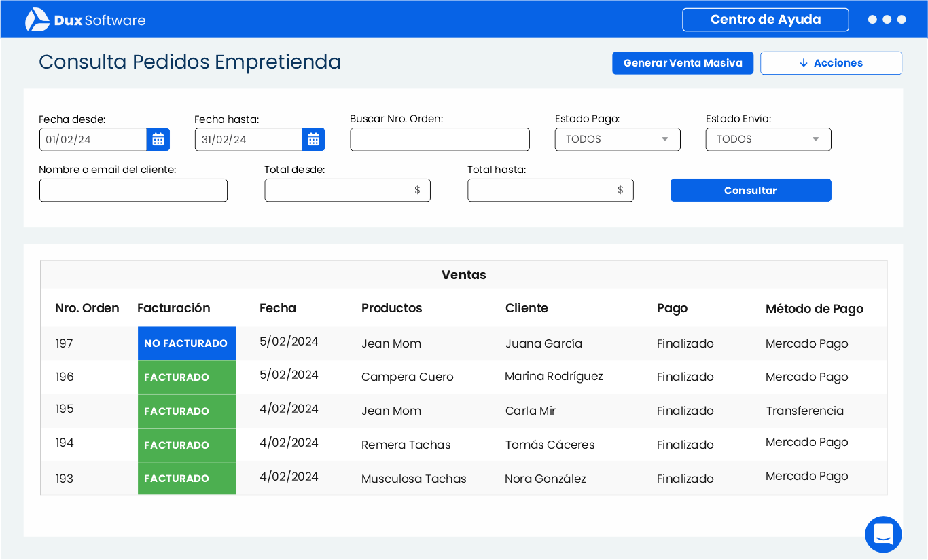Screen dimensions: 928x560
Task: Click client name Juana García
Action: point(544,343)
